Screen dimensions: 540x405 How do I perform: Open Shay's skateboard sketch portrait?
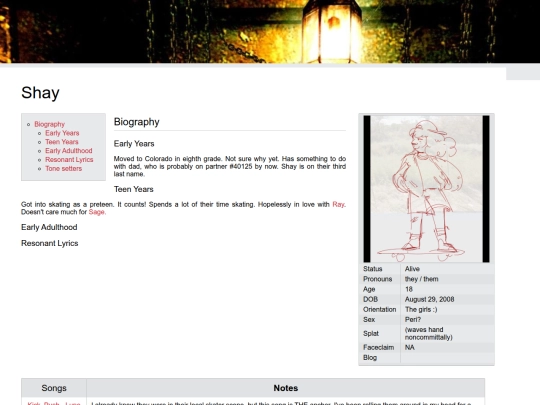(426, 189)
